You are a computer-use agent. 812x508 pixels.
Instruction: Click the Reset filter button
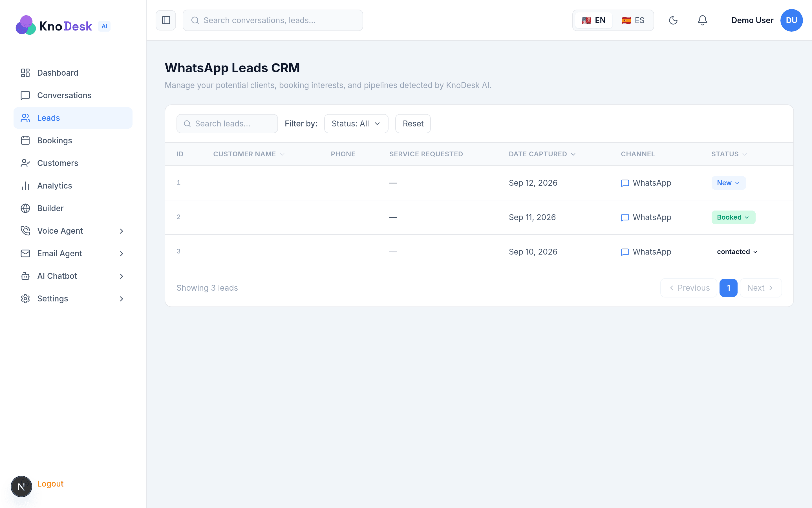(x=413, y=124)
